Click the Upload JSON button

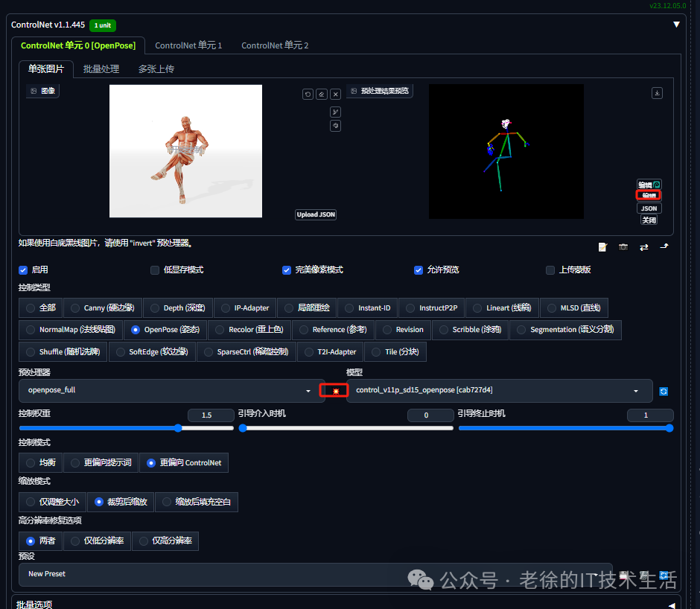316,214
